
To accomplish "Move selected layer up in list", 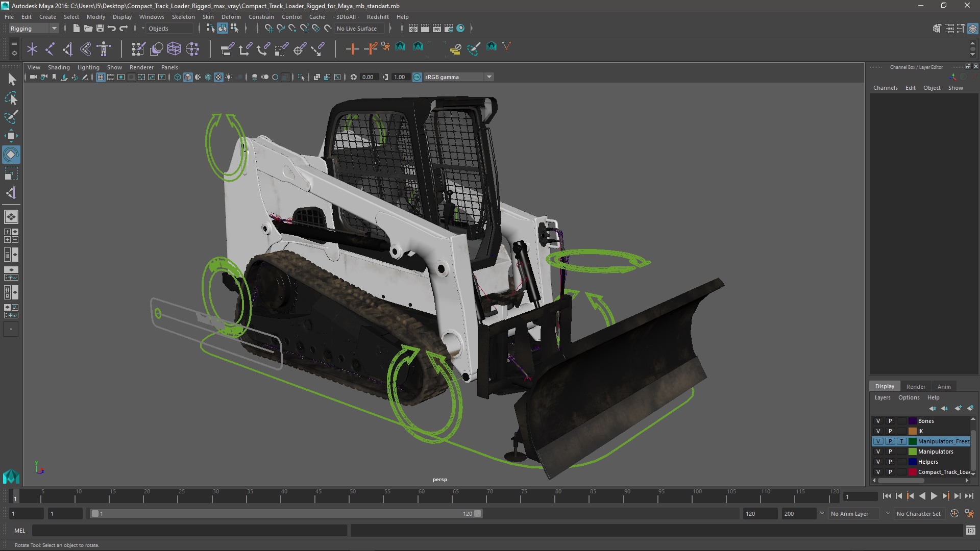I will [x=933, y=408].
